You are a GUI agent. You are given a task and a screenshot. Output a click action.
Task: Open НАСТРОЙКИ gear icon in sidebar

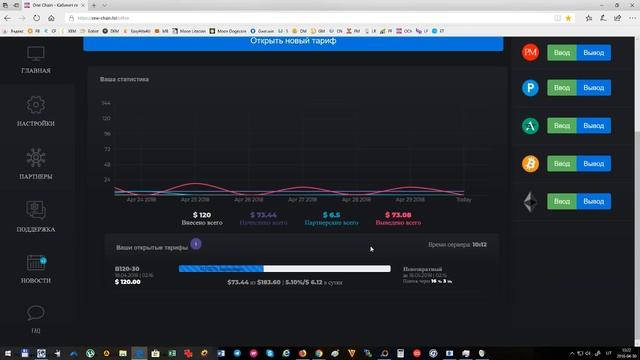click(x=36, y=105)
